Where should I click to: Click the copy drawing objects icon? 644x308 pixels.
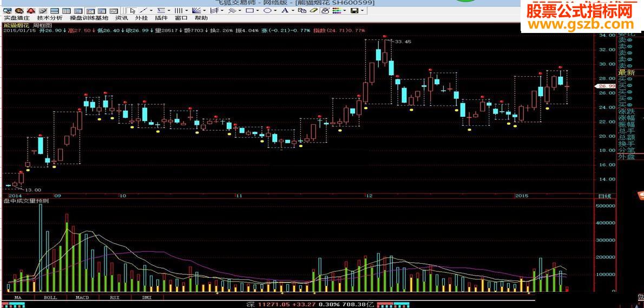(302, 11)
